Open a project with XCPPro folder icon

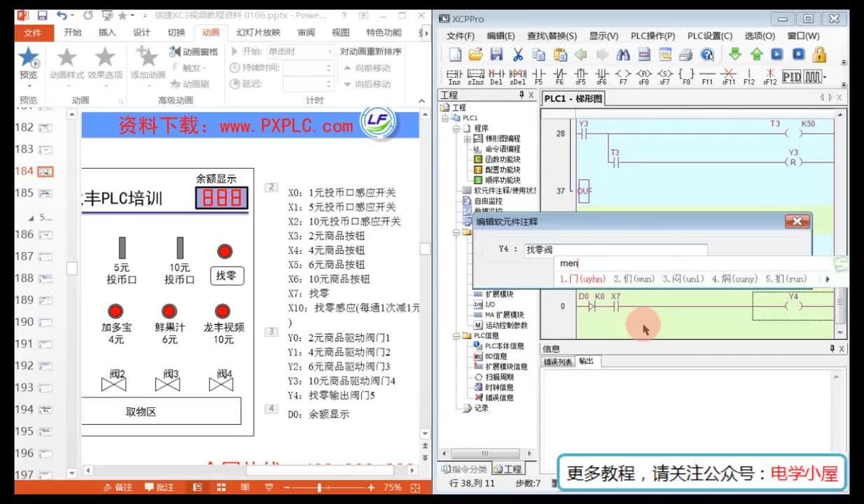476,55
